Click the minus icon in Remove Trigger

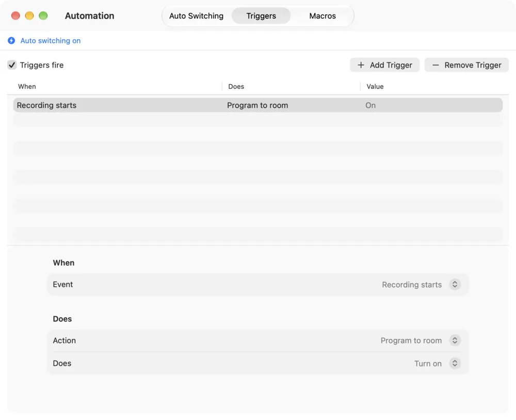pos(436,65)
